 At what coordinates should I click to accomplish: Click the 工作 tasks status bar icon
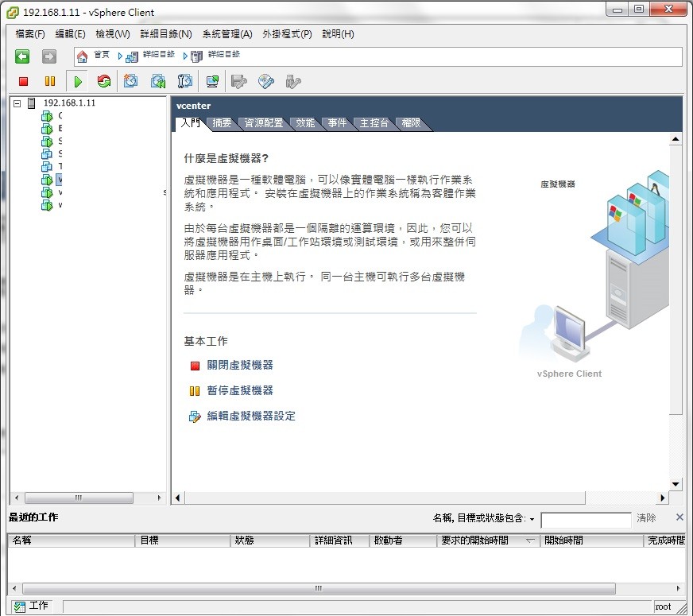click(19, 606)
